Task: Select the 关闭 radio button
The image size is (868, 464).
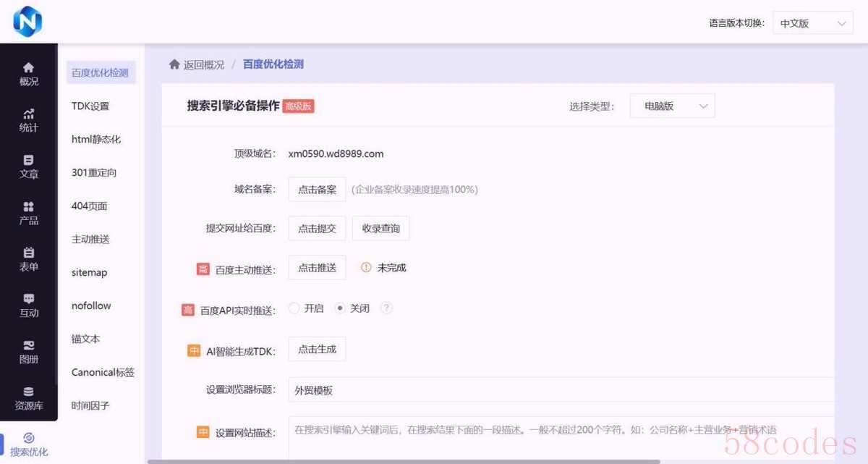Action: (x=340, y=308)
